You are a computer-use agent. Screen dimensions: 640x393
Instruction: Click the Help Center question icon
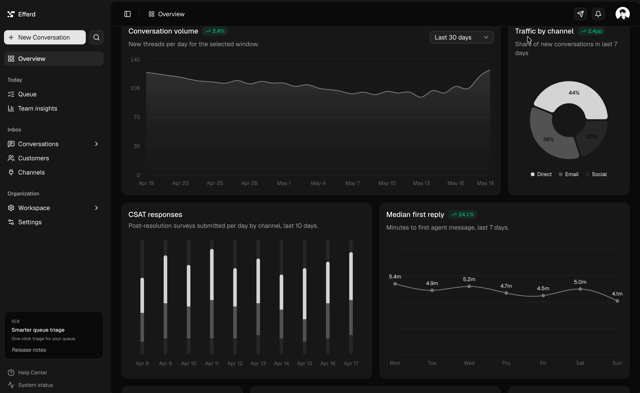click(11, 373)
